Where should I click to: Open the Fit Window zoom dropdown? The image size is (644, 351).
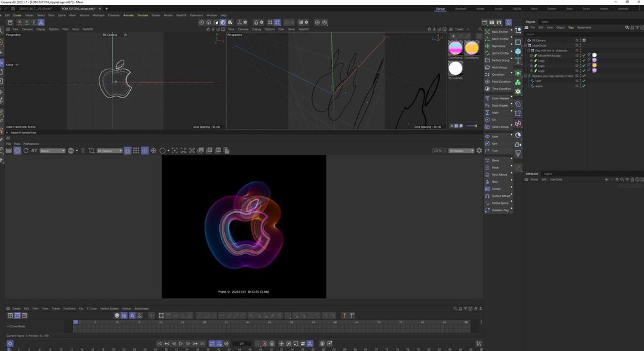tap(461, 151)
